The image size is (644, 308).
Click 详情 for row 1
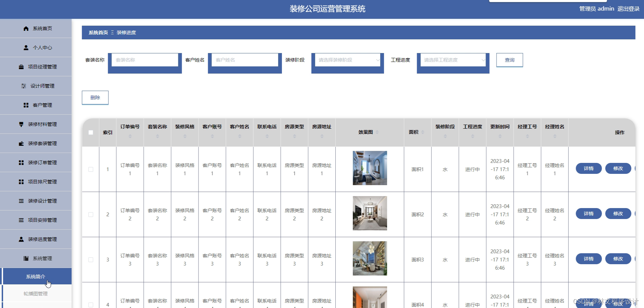pyautogui.click(x=589, y=168)
